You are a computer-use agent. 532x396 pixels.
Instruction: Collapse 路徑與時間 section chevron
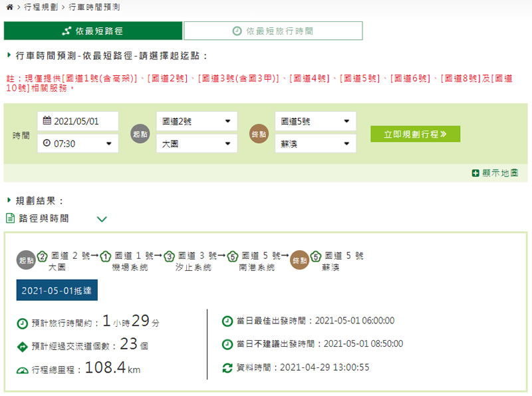tap(102, 220)
